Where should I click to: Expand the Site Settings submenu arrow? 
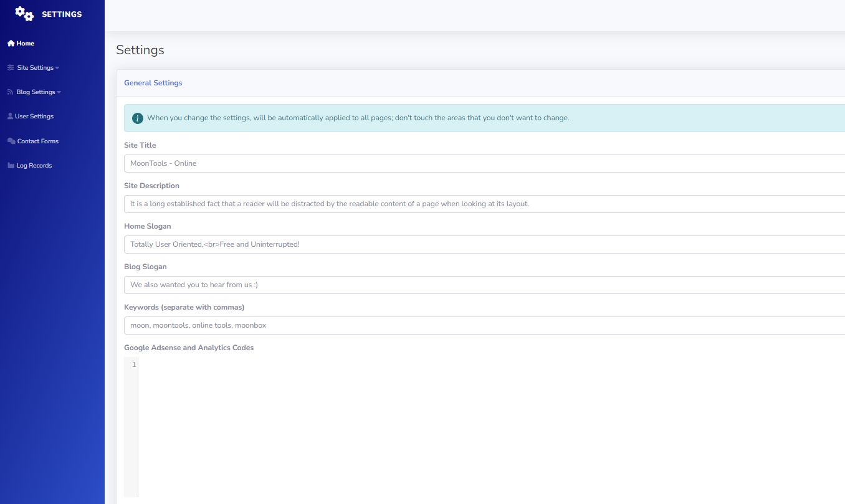click(57, 68)
